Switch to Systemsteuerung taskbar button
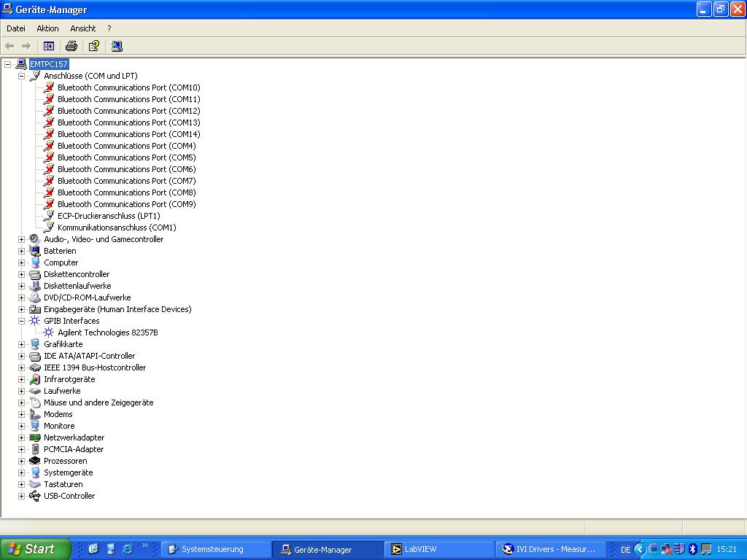Image resolution: width=747 pixels, height=560 pixels. (216, 549)
